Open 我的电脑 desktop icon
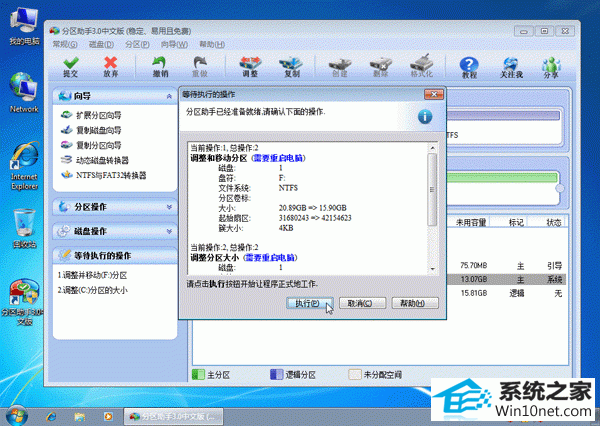Image resolution: width=600 pixels, height=426 pixels. [24, 27]
